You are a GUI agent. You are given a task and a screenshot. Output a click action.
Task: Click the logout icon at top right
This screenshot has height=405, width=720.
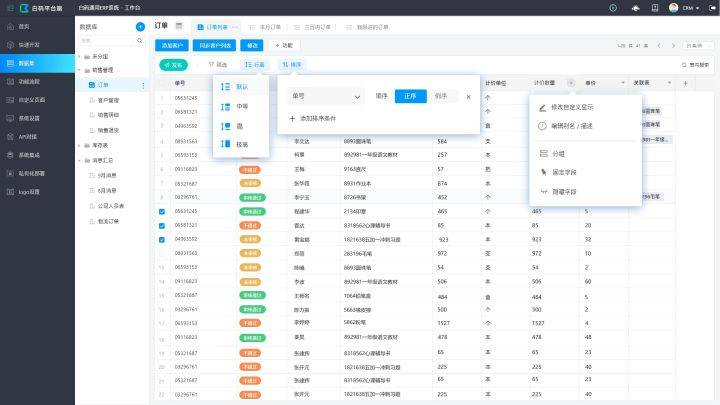[712, 8]
